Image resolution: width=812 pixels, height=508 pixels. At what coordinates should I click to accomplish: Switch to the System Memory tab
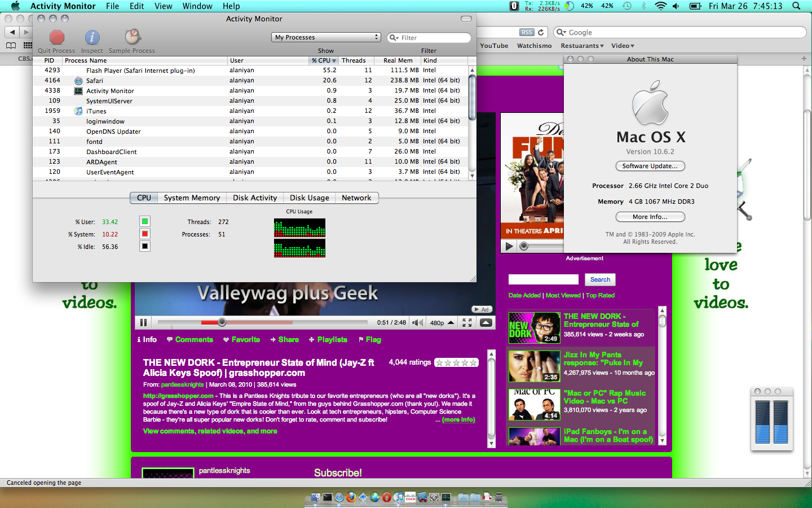coord(192,198)
